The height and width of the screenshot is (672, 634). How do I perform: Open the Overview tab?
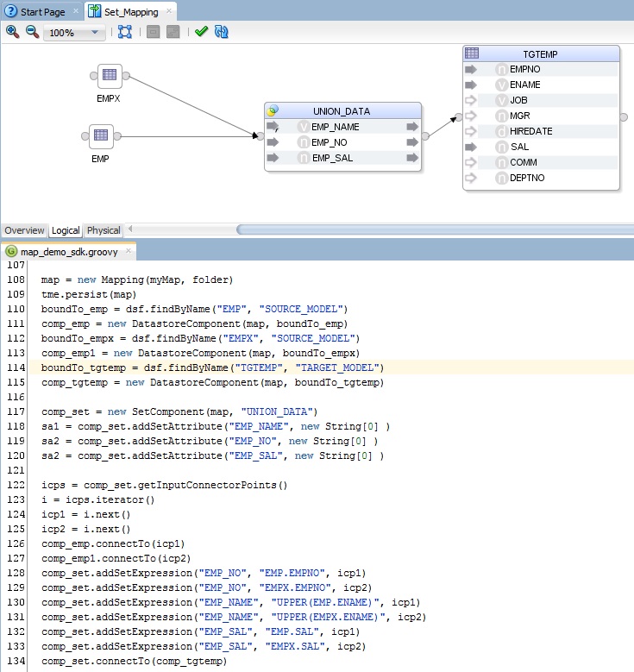[x=24, y=230]
